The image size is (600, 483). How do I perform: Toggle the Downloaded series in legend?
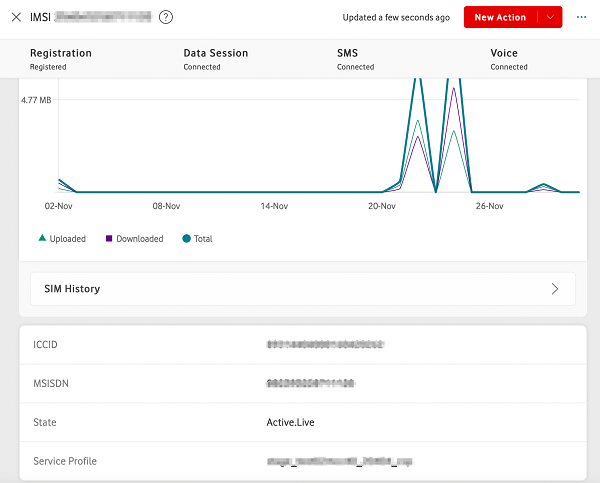point(133,239)
